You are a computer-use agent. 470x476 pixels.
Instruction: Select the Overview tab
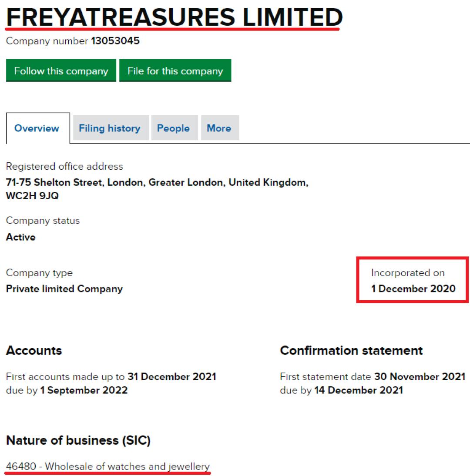click(x=37, y=128)
